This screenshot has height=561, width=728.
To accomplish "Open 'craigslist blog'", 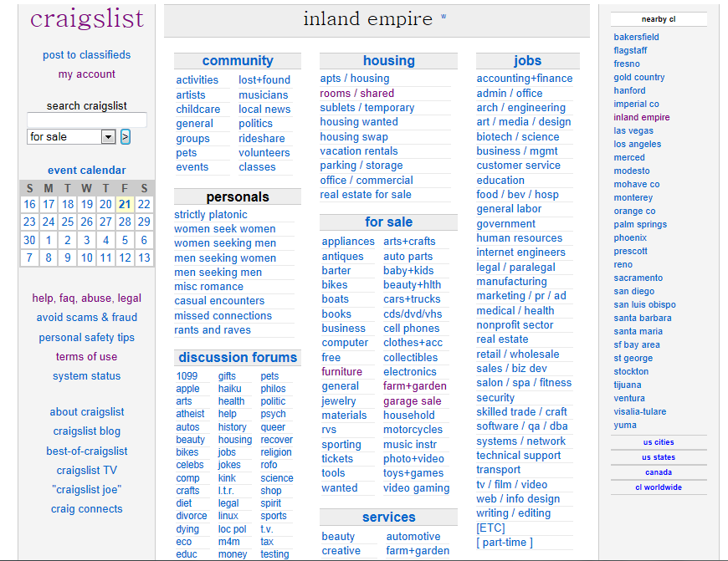I will [x=87, y=431].
